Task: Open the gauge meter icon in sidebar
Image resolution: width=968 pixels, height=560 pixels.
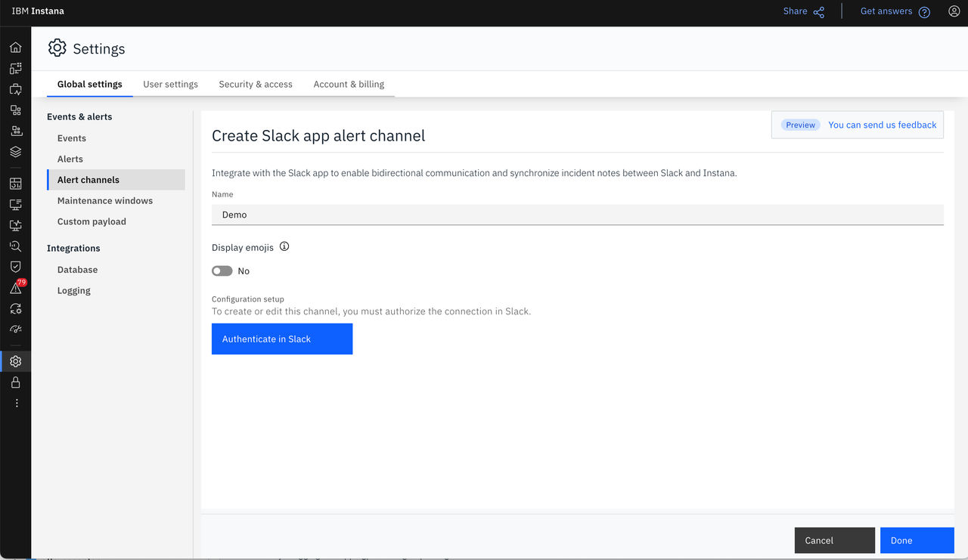Action: point(15,330)
